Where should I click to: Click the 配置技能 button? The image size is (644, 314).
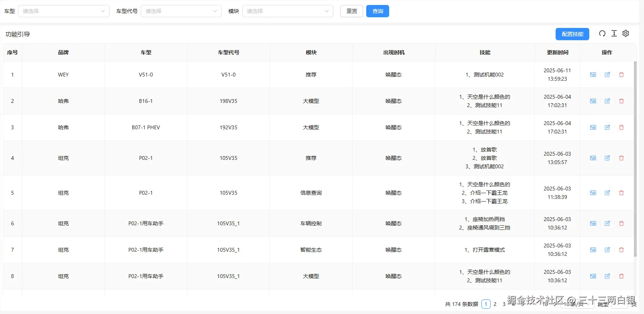coord(572,34)
